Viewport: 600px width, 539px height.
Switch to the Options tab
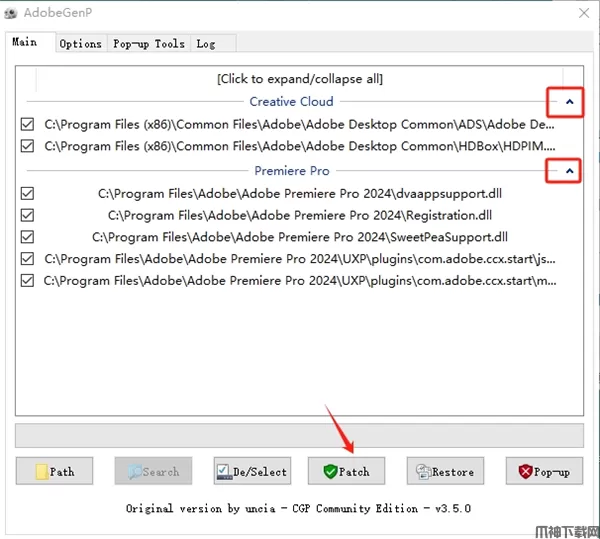pos(80,44)
